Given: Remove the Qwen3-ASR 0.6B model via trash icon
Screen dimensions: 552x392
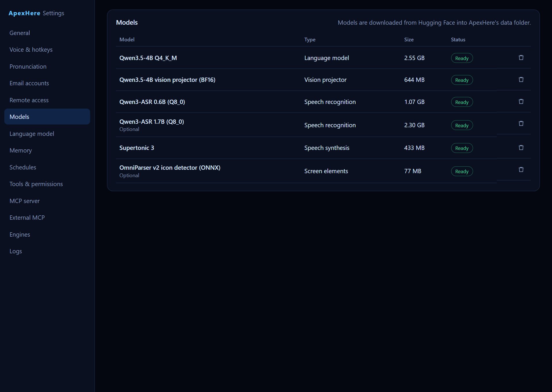Looking at the screenshot, I should [x=521, y=101].
